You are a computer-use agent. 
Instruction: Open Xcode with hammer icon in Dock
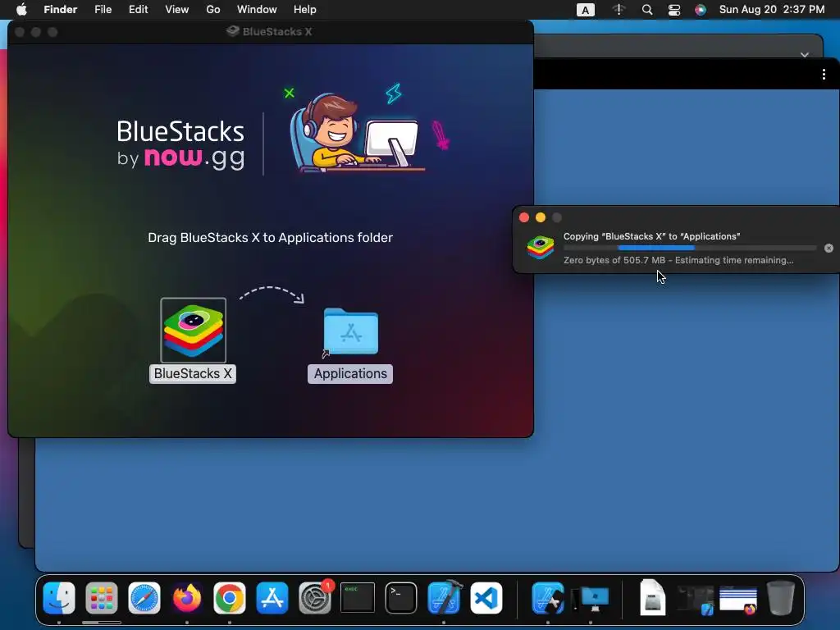coord(444,598)
